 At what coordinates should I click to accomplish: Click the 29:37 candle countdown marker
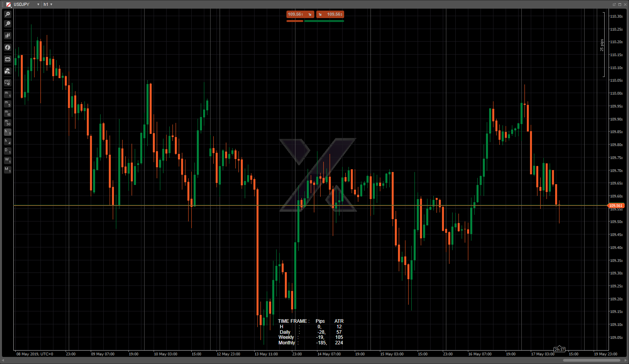(x=559, y=349)
